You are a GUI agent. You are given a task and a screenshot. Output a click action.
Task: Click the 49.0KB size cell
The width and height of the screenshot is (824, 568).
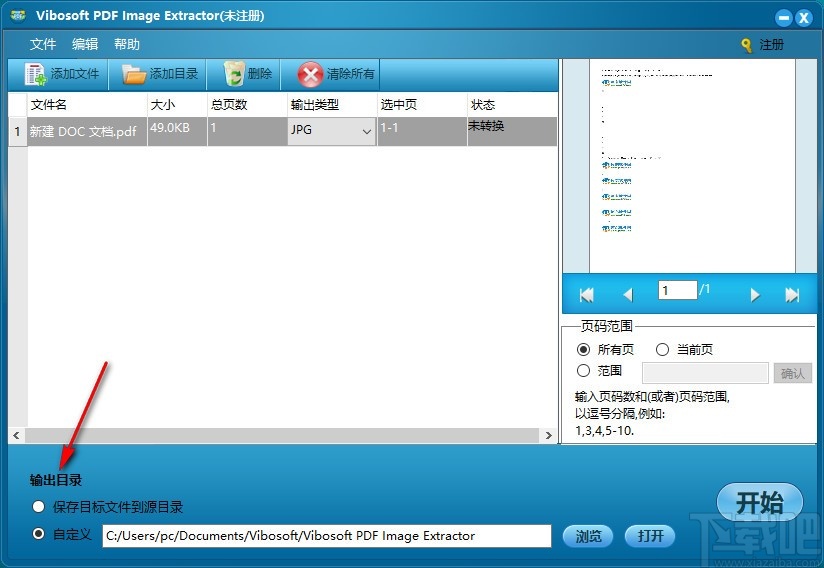tap(177, 131)
